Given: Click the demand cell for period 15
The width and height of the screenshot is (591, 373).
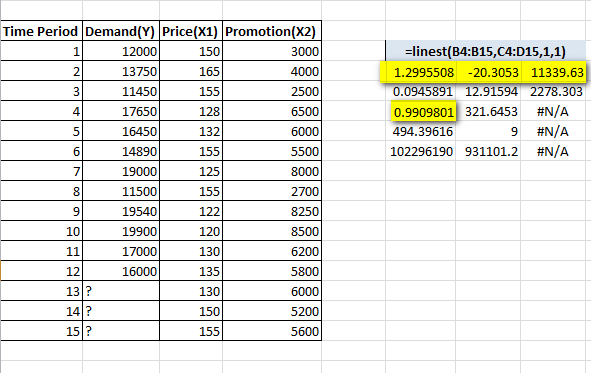Looking at the screenshot, I should (x=121, y=331).
